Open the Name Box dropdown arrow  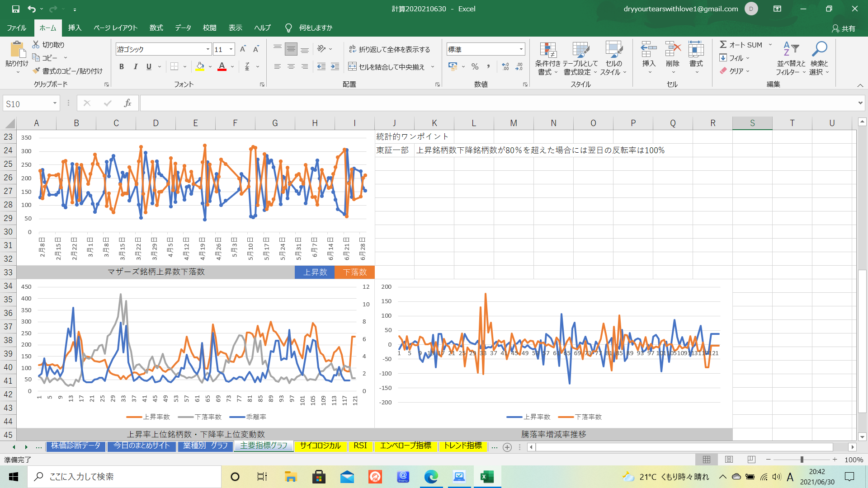tap(55, 103)
